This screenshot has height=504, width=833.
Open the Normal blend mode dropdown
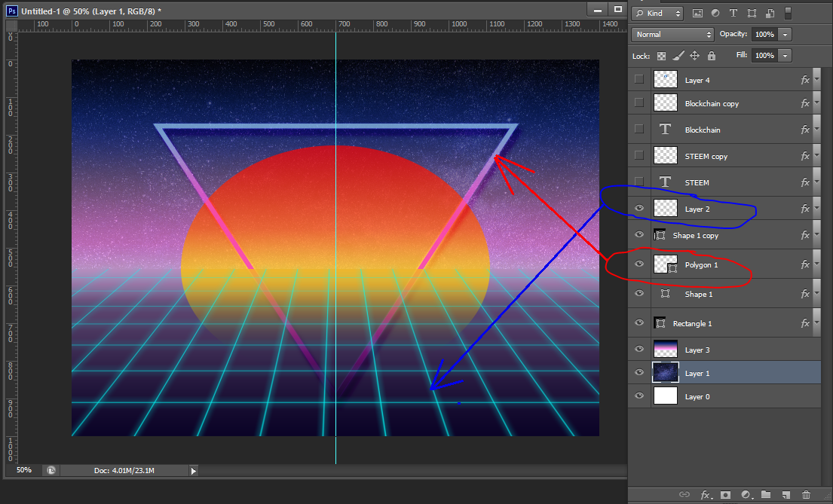(672, 35)
